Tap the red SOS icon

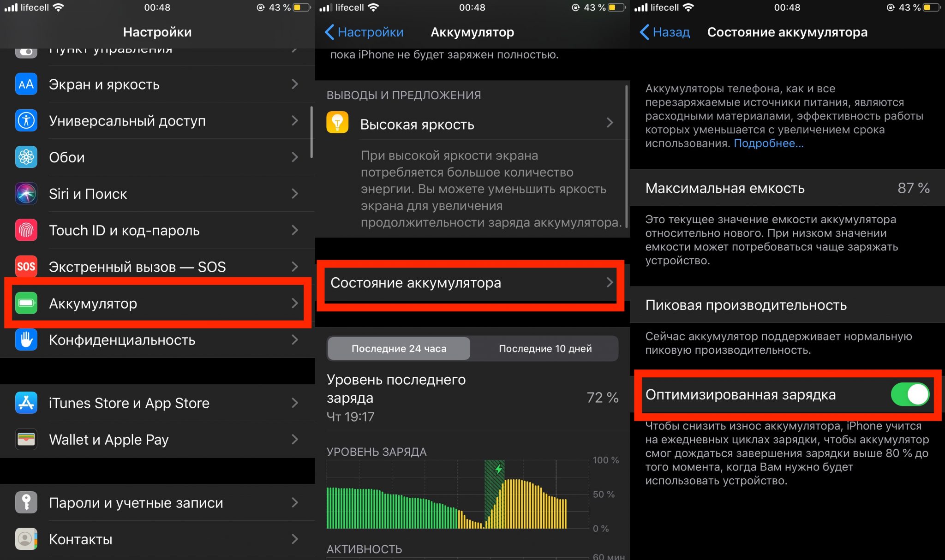tap(26, 267)
